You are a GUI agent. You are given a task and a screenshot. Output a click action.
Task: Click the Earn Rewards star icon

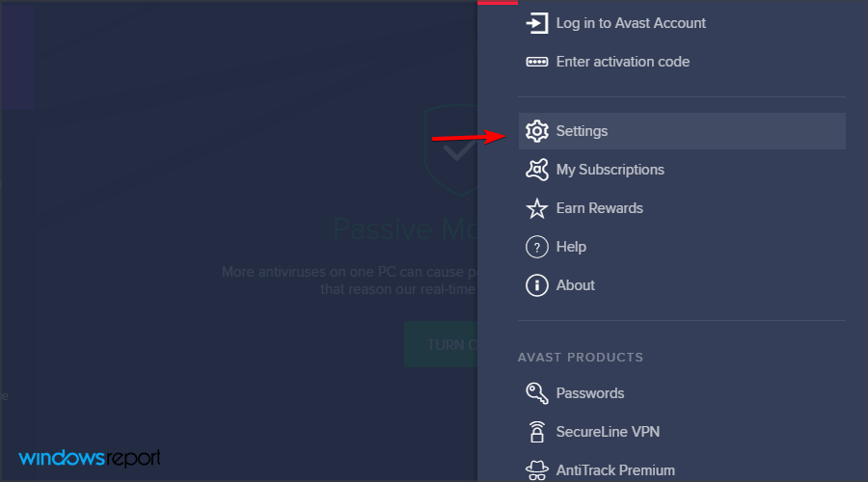tap(536, 208)
